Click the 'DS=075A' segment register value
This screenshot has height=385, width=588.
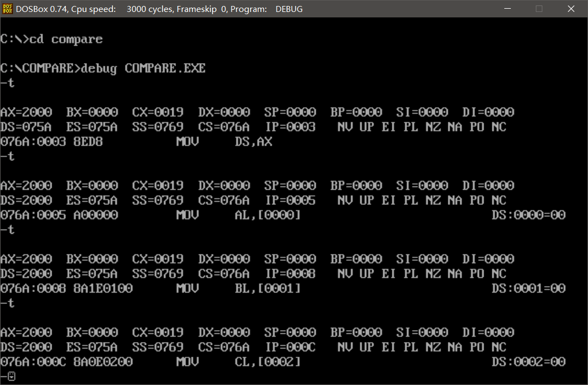click(26, 127)
